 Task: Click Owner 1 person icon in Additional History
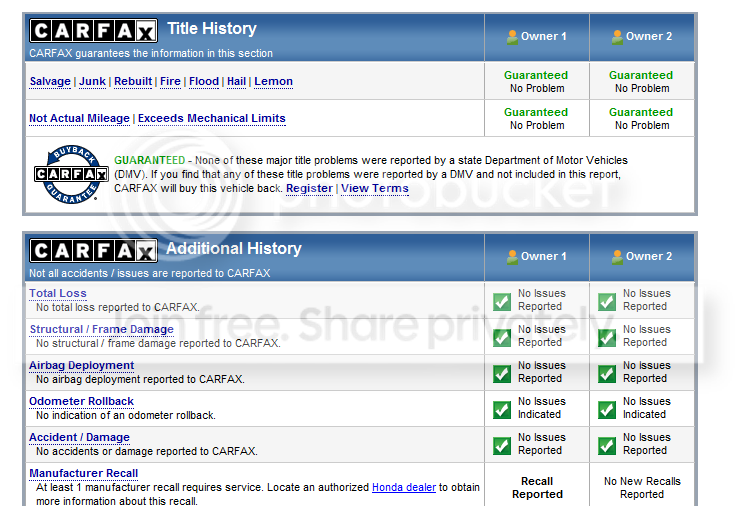click(x=512, y=257)
